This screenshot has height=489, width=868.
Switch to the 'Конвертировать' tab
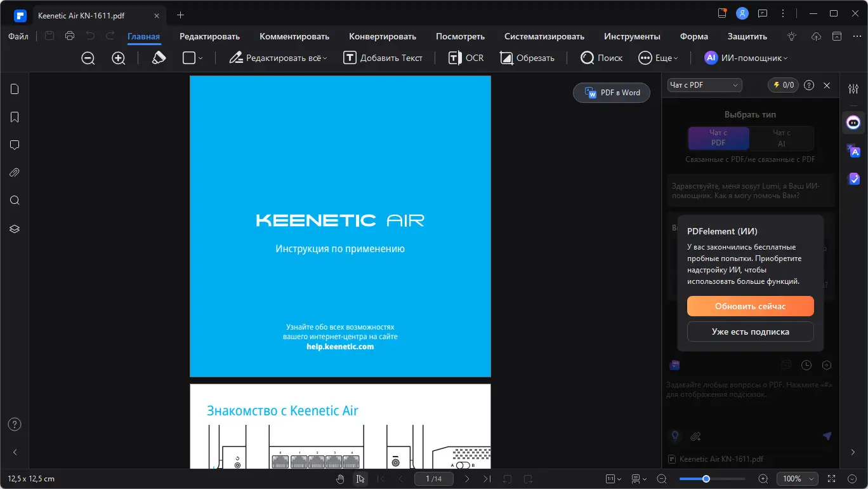point(383,36)
